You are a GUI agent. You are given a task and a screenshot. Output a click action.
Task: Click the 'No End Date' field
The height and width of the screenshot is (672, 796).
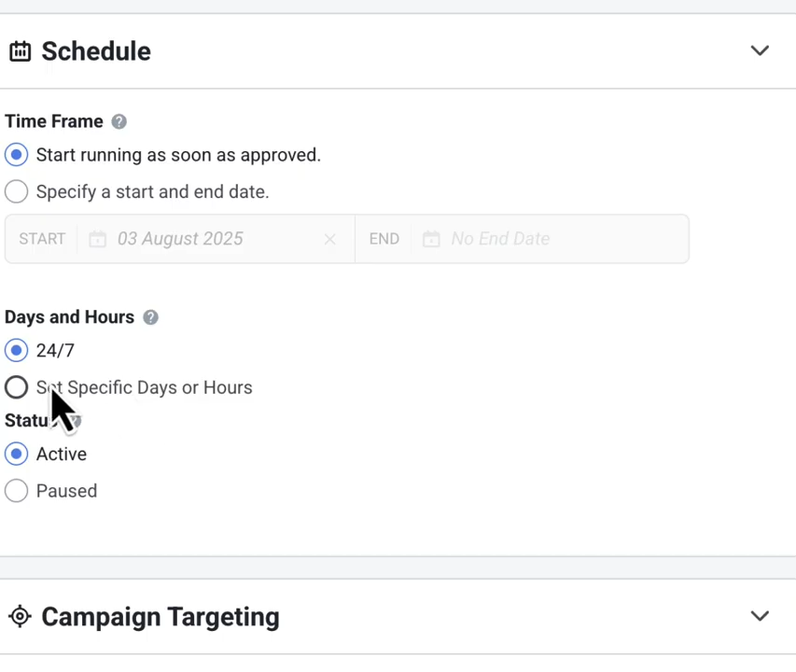[x=500, y=239]
